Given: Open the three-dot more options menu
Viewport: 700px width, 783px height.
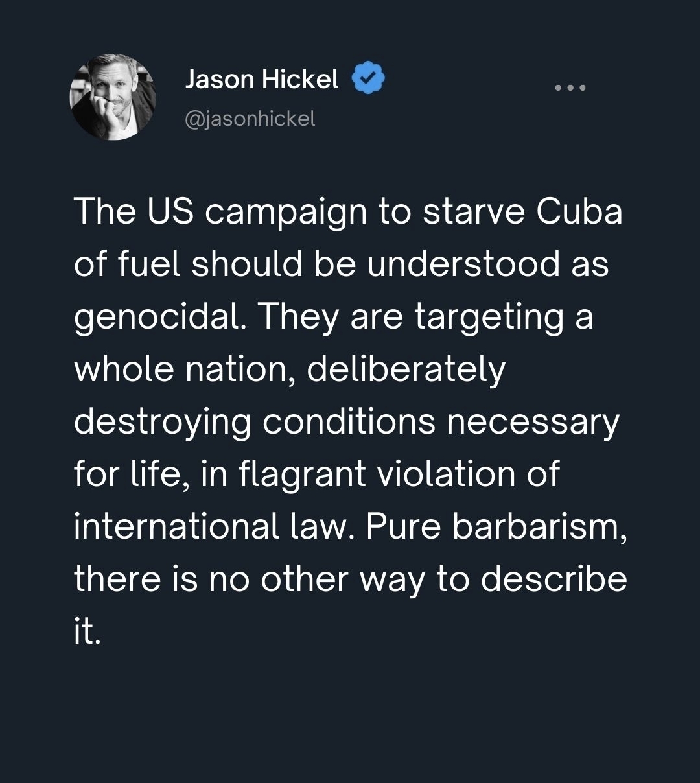Looking at the screenshot, I should [571, 88].
